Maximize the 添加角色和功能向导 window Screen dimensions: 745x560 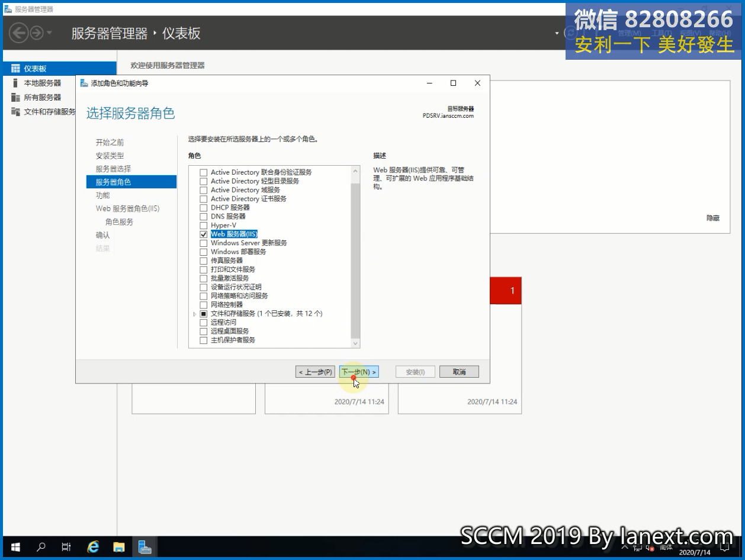point(454,83)
